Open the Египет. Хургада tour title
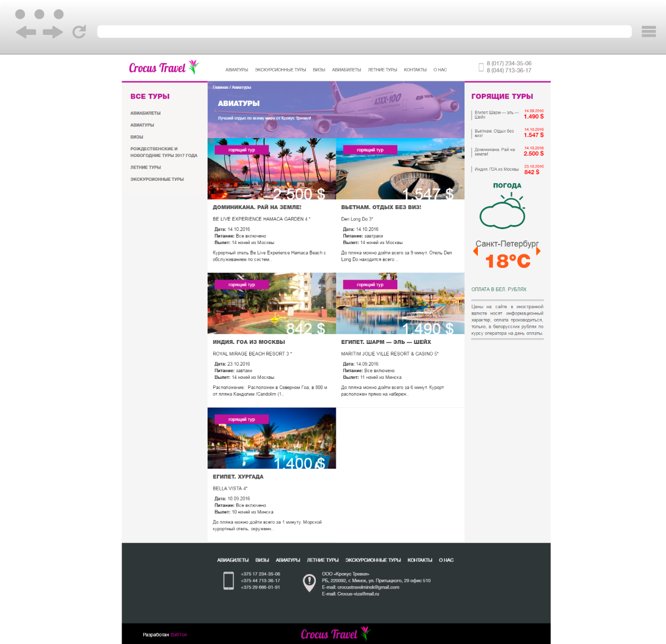666x644 pixels. (238, 477)
